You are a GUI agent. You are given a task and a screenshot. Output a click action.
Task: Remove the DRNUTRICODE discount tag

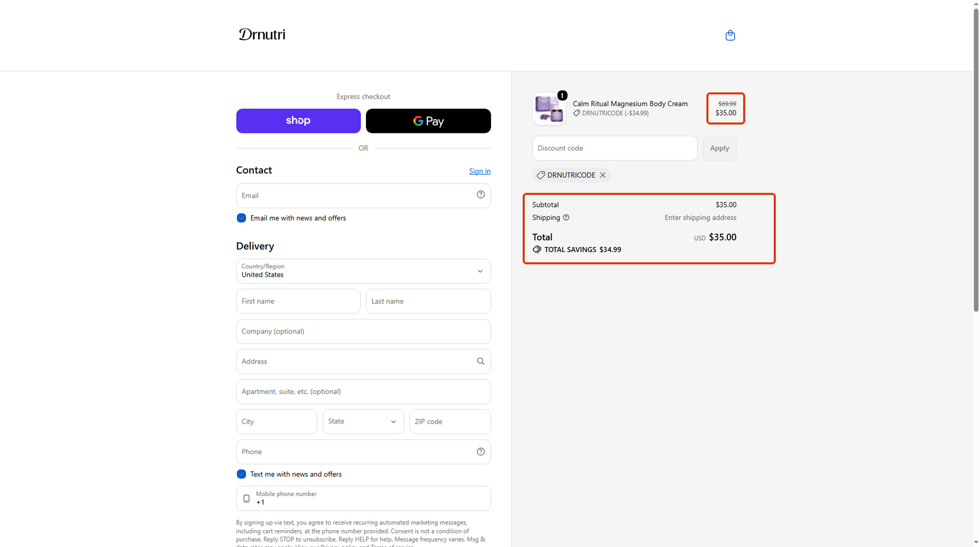click(x=603, y=175)
